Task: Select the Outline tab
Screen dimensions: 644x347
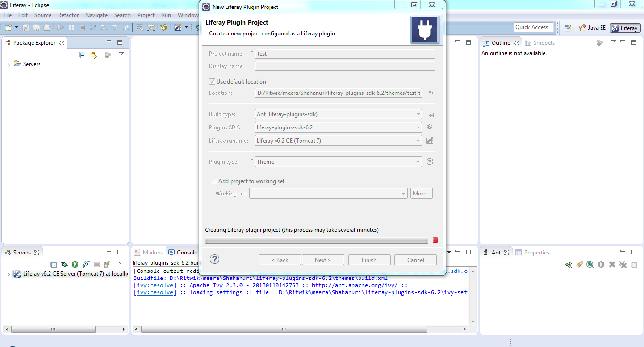Action: (501, 43)
